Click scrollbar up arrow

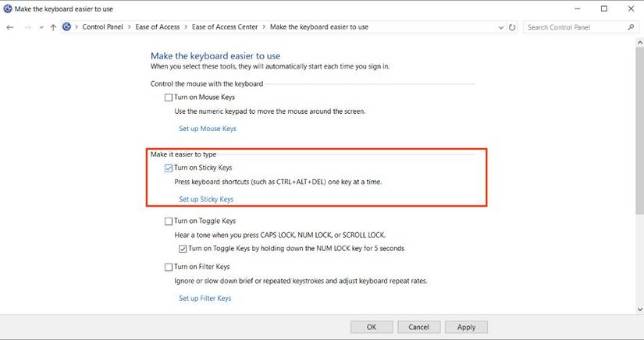(x=639, y=42)
